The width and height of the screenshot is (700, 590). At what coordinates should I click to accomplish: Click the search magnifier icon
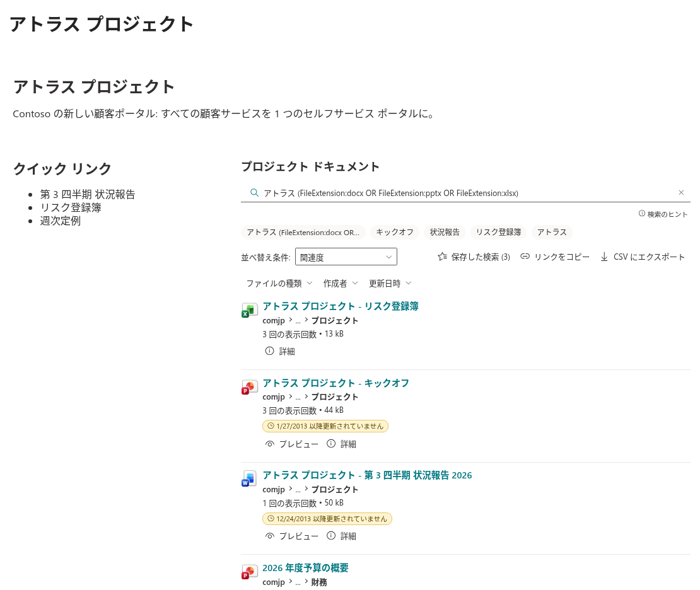click(254, 193)
